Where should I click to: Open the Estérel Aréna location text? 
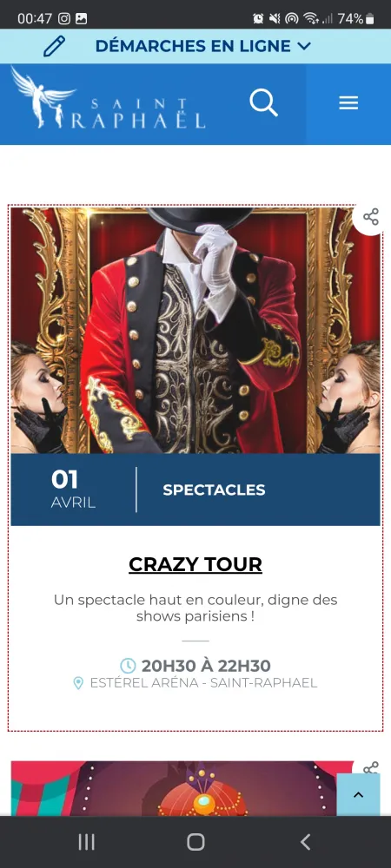coord(204,683)
